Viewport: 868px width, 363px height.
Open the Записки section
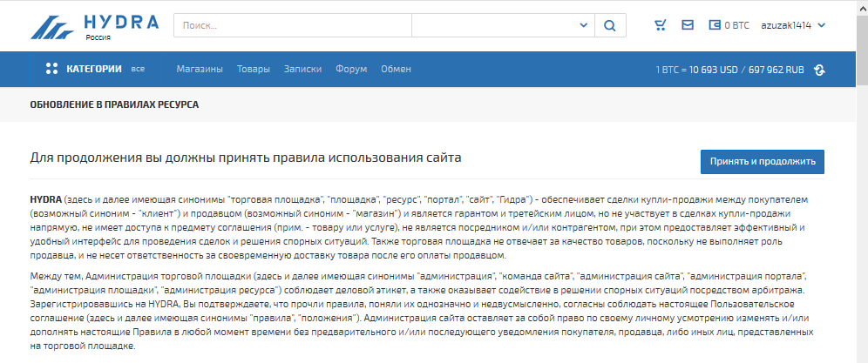[x=302, y=69]
